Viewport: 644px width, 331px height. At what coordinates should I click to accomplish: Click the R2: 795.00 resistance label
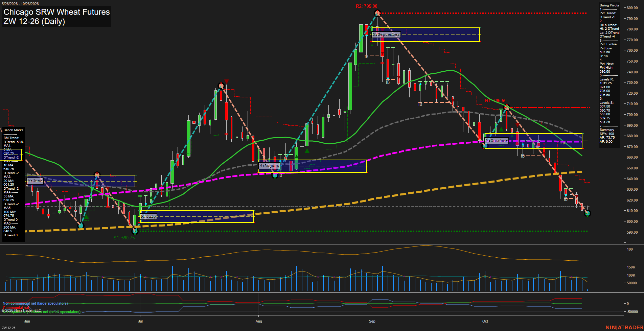click(367, 6)
